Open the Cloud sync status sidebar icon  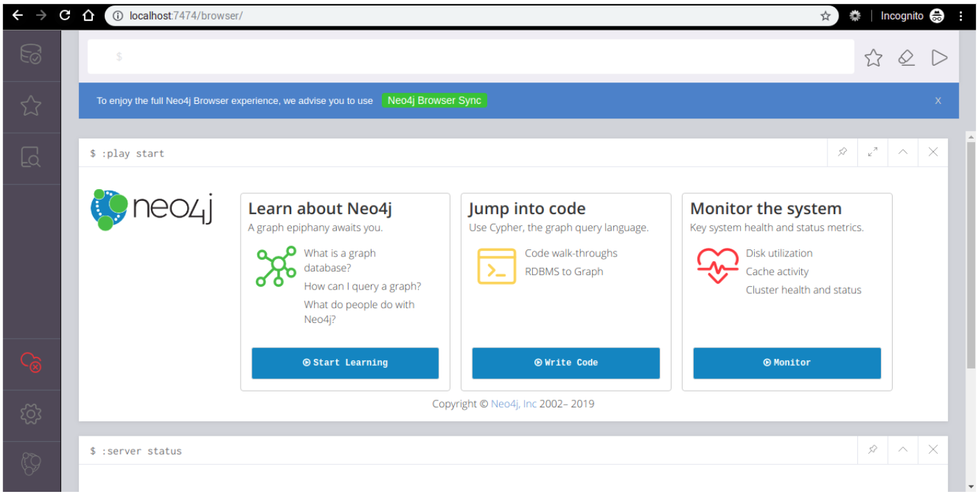[x=31, y=362]
